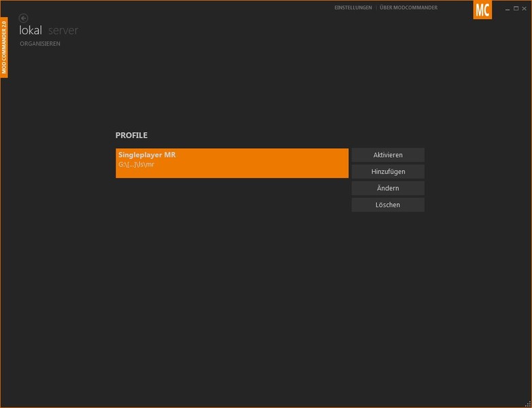
Task: Open Einstellungen from the top menu
Action: tap(353, 7)
